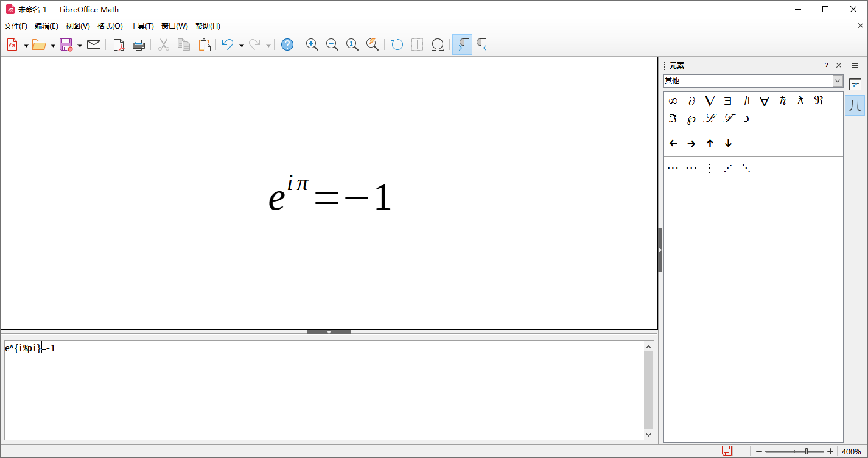The height and width of the screenshot is (458, 868).
Task: Open the 格式 menu
Action: pos(109,26)
